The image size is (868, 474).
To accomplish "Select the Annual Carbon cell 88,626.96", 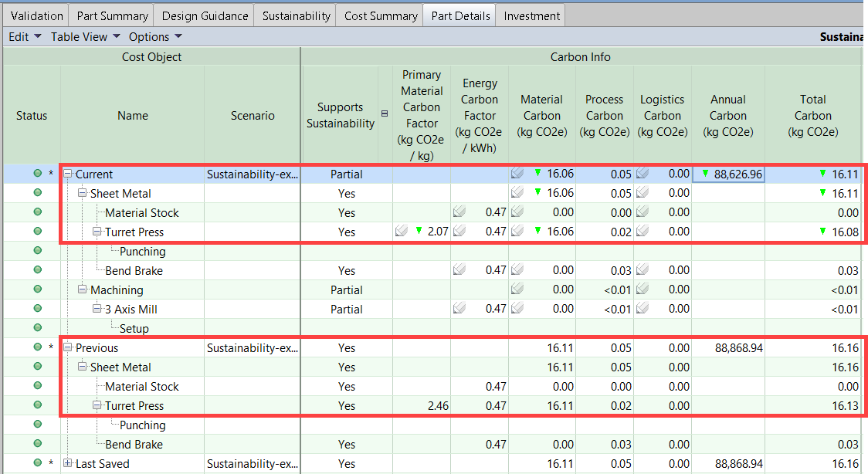I will click(x=728, y=174).
